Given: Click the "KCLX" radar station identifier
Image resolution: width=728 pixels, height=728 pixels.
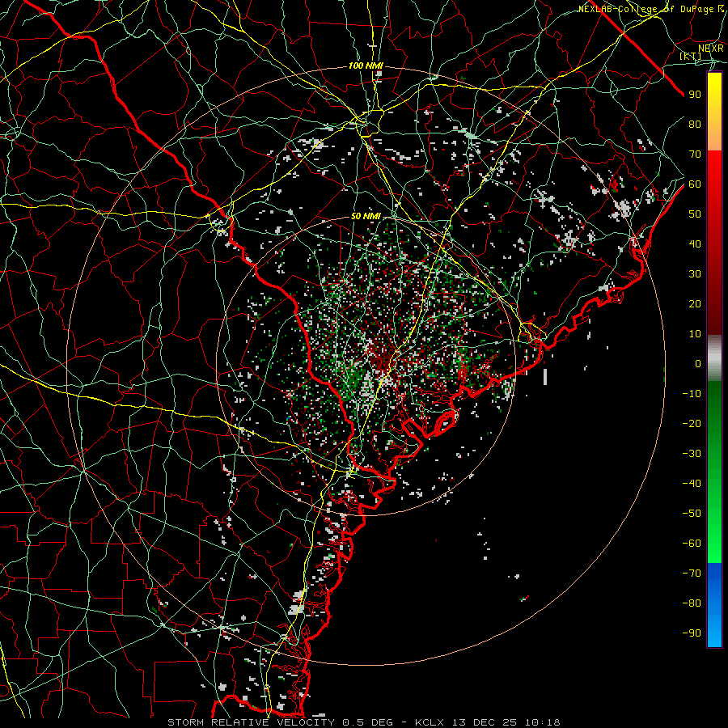Looking at the screenshot, I should tap(430, 722).
